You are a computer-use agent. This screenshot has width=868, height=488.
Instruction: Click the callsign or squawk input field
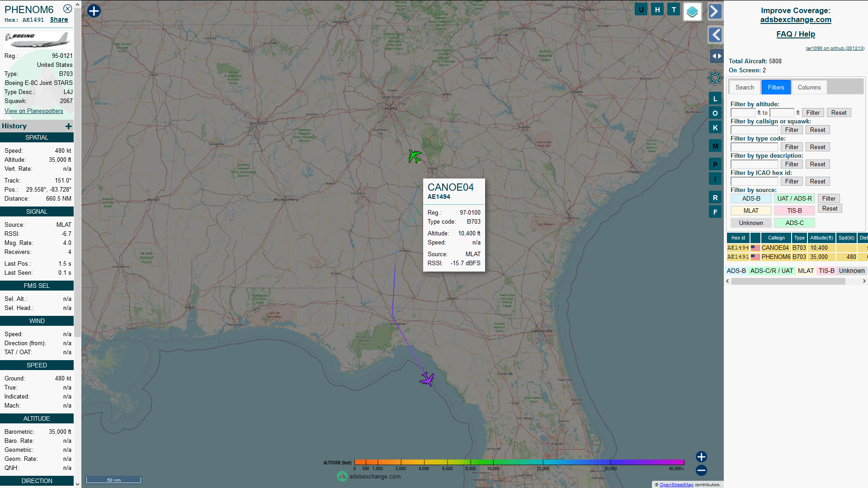click(x=754, y=130)
